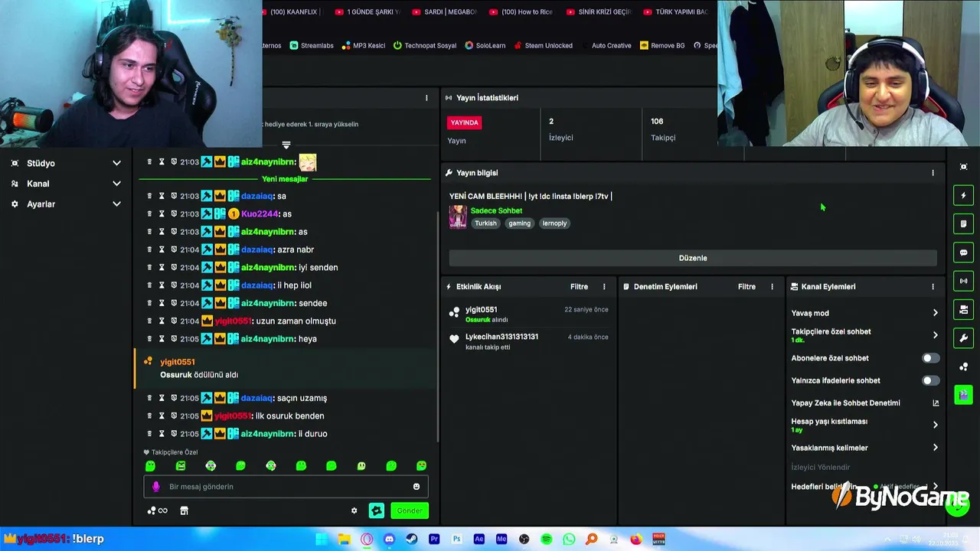Click yigit0551 in Ossuruk reward notice
Viewport: 980px width, 551px height.
177,362
